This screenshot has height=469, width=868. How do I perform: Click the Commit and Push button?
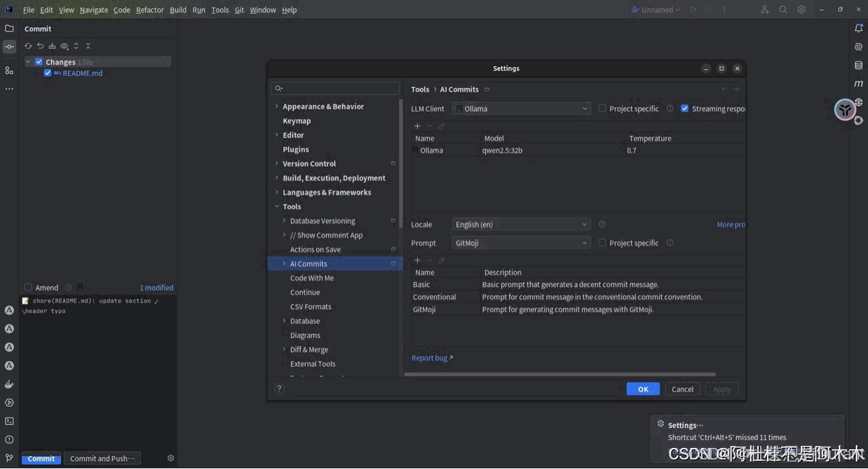pyautogui.click(x=102, y=459)
